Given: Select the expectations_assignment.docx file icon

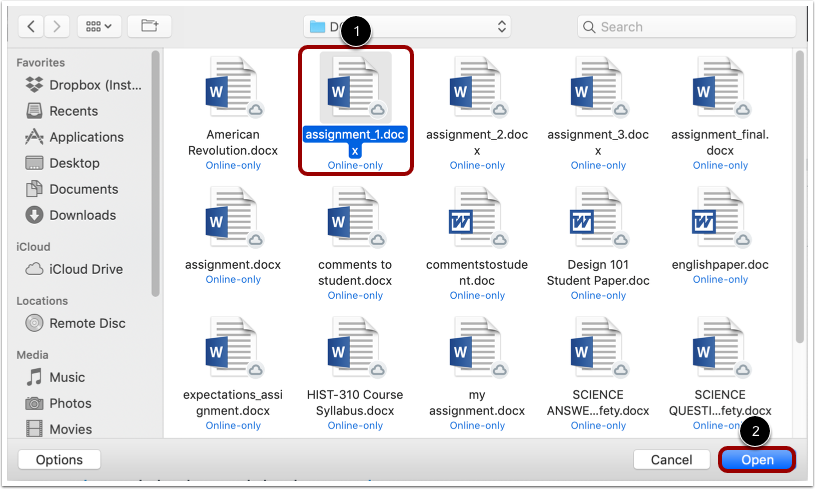Looking at the screenshot, I should click(x=233, y=347).
